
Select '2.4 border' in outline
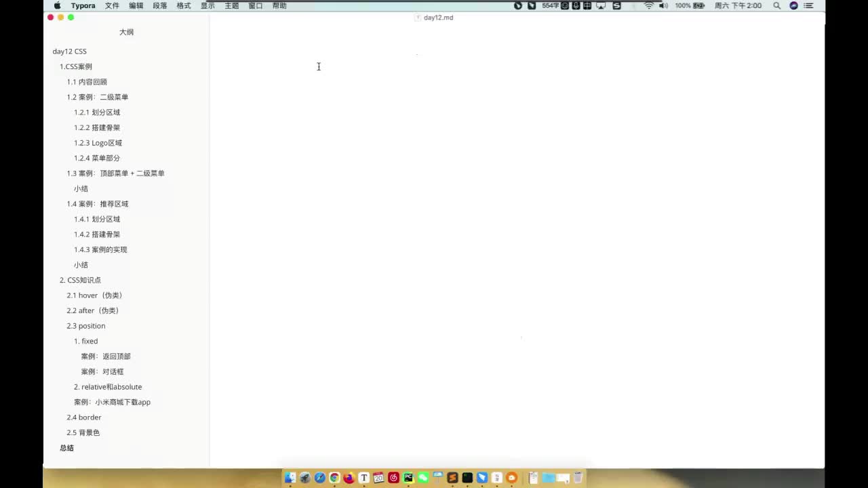(x=84, y=418)
